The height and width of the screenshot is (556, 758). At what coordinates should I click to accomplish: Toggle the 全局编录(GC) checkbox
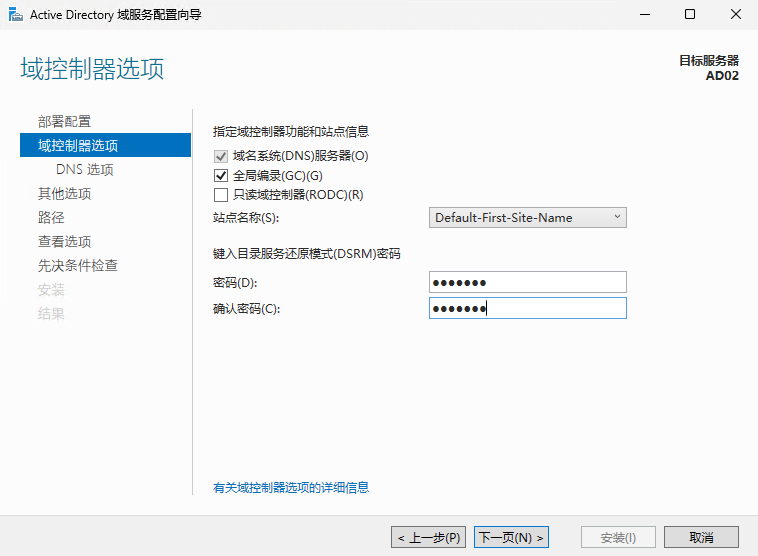click(x=221, y=175)
